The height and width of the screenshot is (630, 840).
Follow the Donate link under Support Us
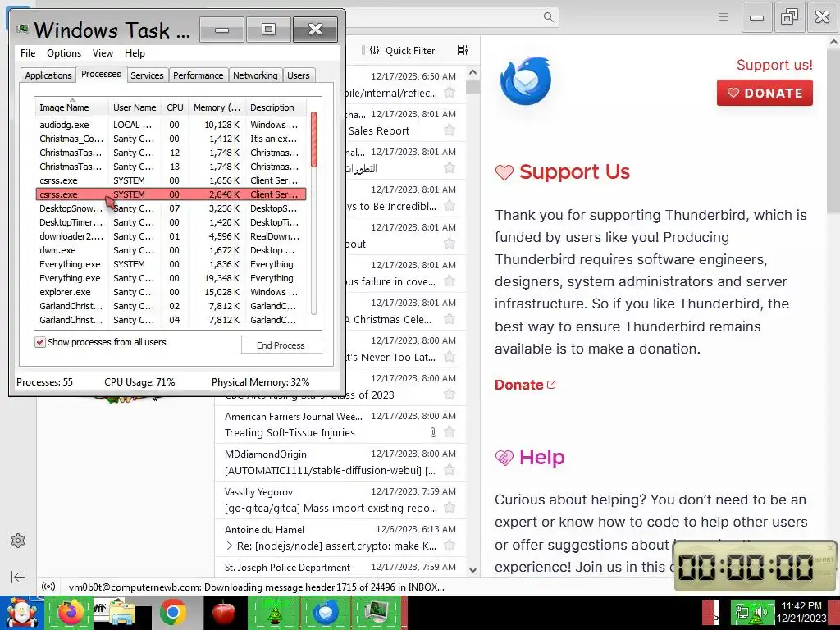[525, 385]
